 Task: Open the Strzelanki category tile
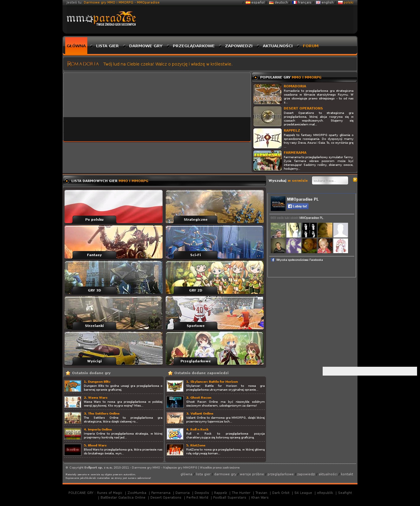[114, 313]
